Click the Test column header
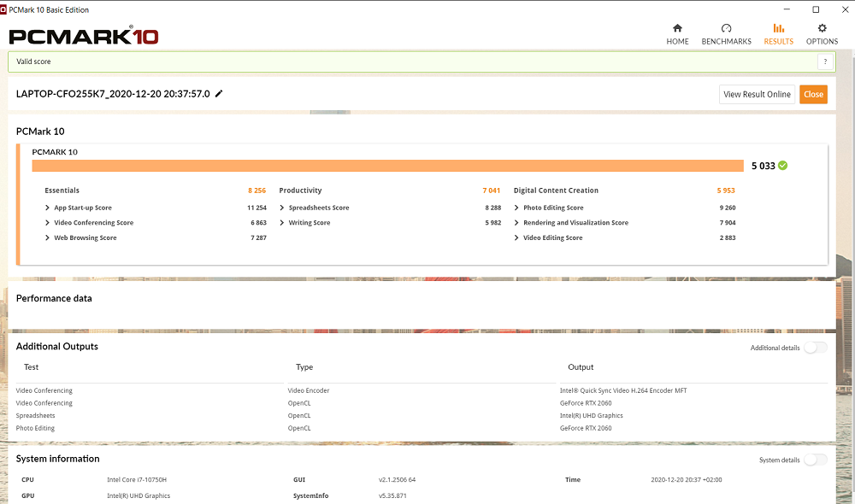 (x=31, y=367)
